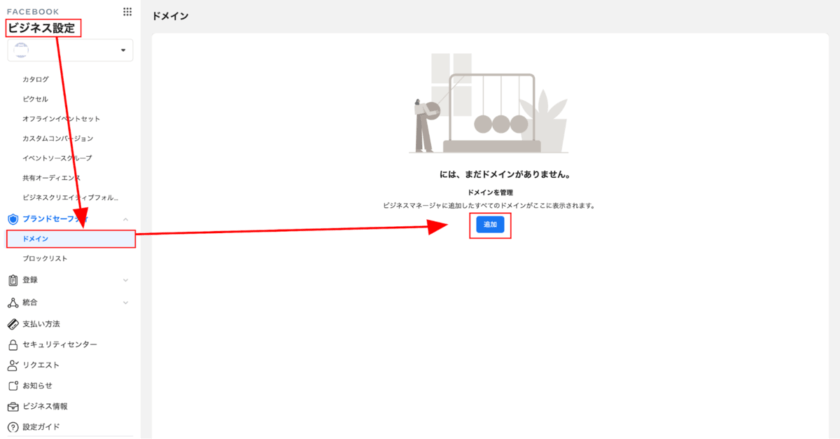
Task: Select ブロックリスト in the sidebar
Action: point(45,258)
